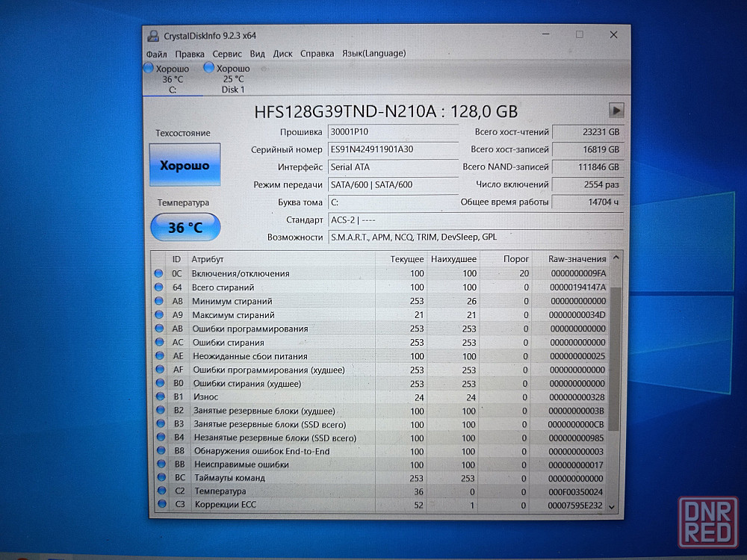
Task: Select the Всего стираний attribute text
Action: click(223, 287)
